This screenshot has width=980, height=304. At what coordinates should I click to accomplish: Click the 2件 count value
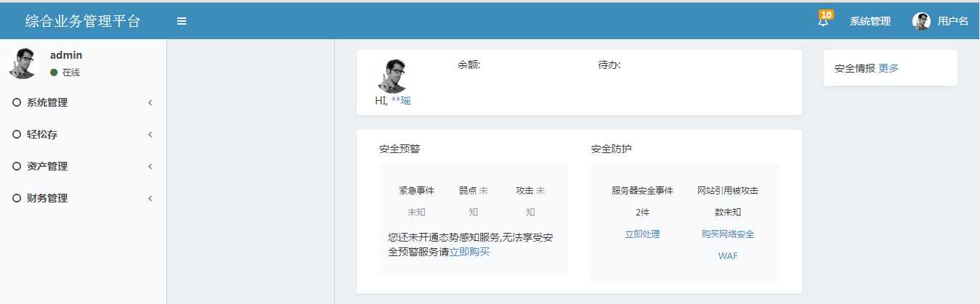[x=642, y=213]
